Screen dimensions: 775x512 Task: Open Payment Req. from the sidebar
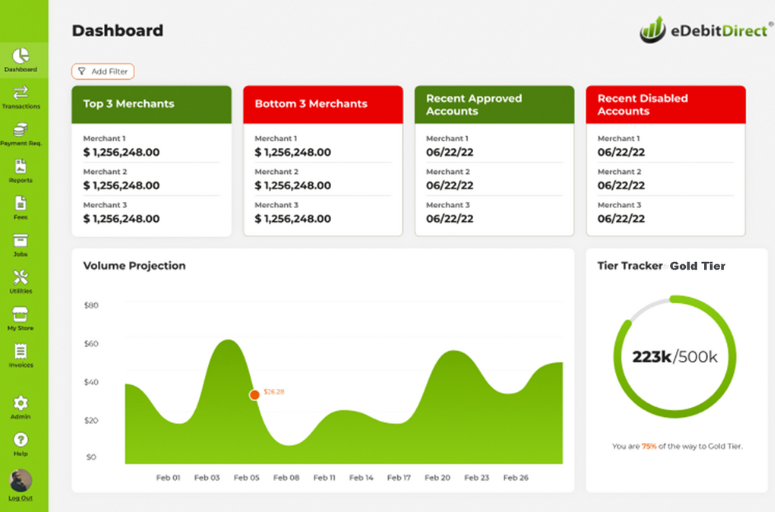(x=21, y=131)
